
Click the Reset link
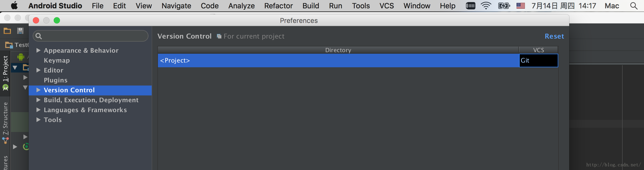click(554, 36)
